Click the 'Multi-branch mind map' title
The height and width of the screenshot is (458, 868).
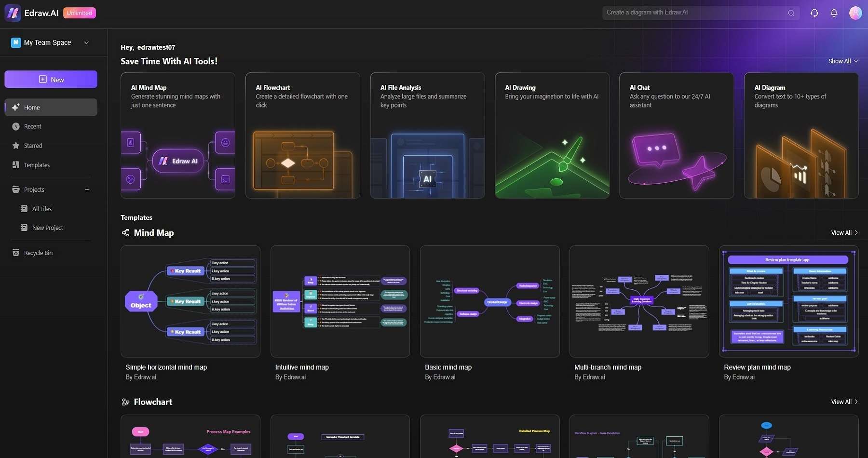coord(608,367)
